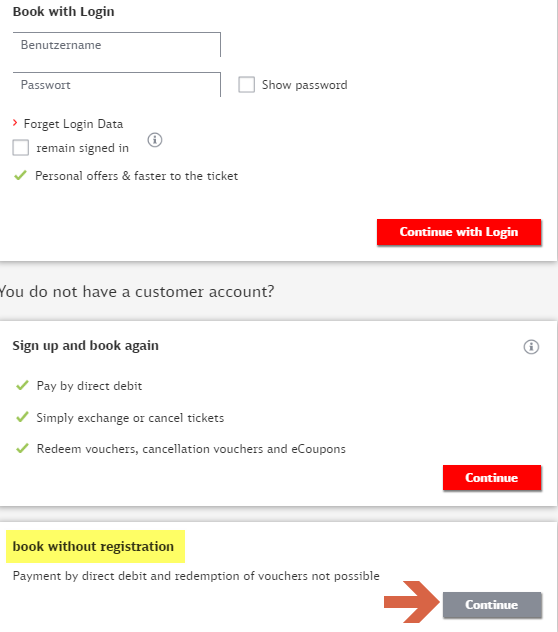The width and height of the screenshot is (558, 632).
Task: Click the Sign up and book again heading
Action: 85,346
